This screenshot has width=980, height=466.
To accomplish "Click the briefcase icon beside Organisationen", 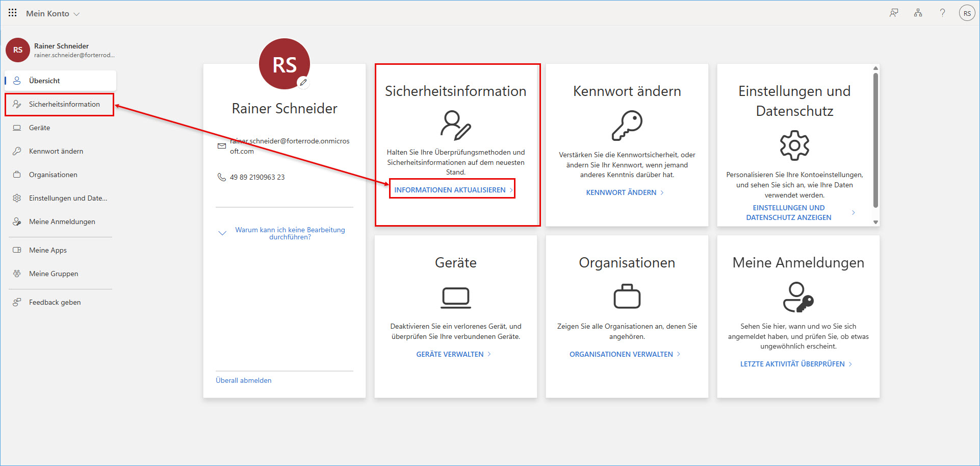I will [17, 175].
